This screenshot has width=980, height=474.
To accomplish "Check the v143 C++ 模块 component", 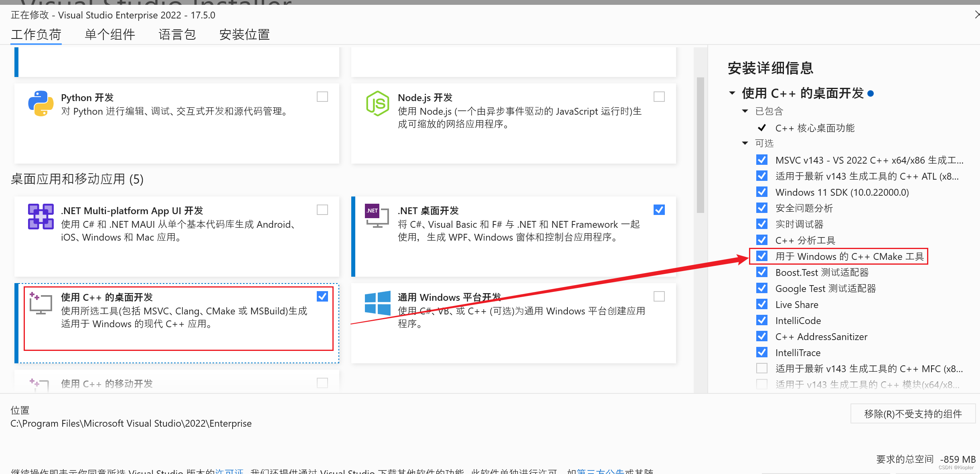I will tap(762, 384).
